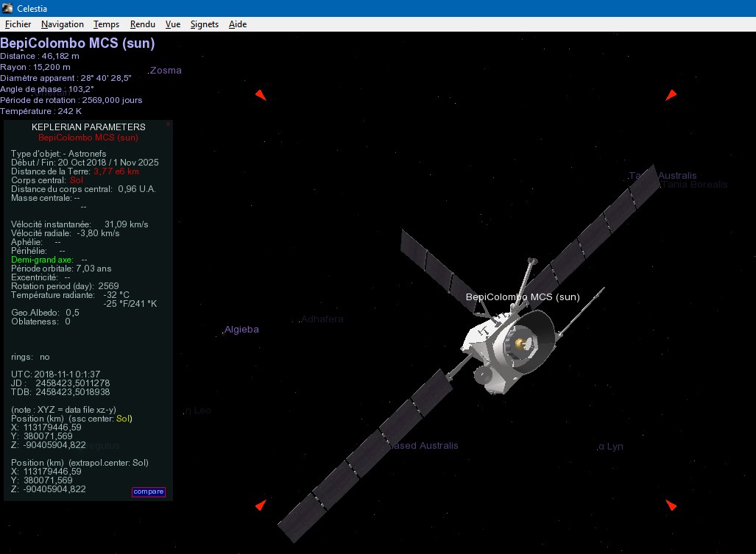This screenshot has height=554, width=756.
Task: Click the compare button in Keplerian panel
Action: tap(149, 491)
